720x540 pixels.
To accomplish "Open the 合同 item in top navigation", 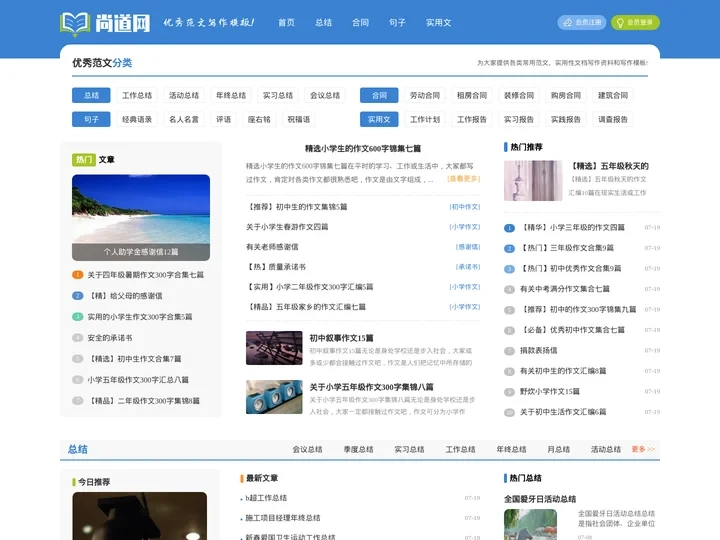I will 360,22.
